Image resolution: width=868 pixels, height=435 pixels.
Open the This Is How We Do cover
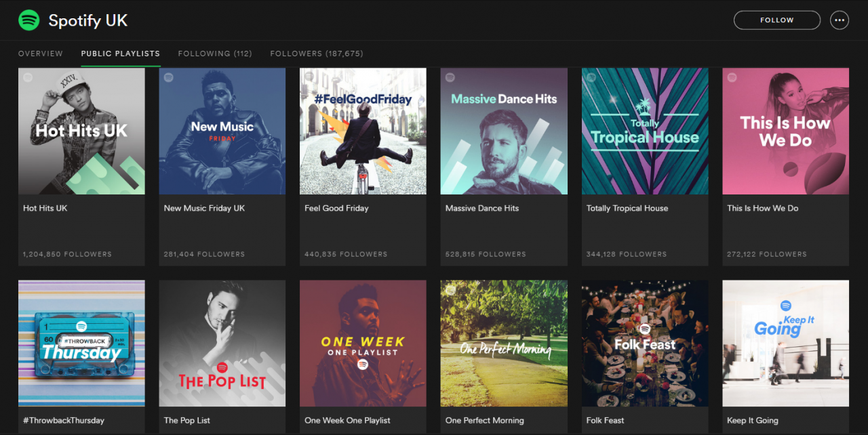coord(785,131)
